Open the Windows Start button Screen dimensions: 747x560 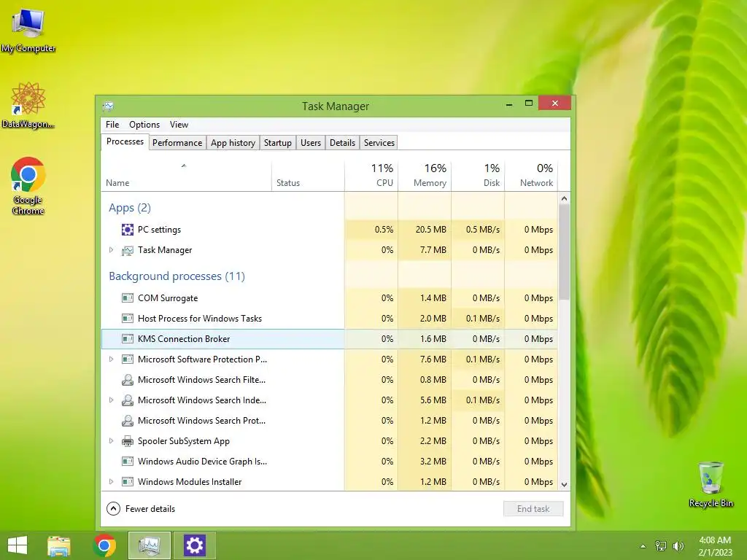[x=18, y=545]
